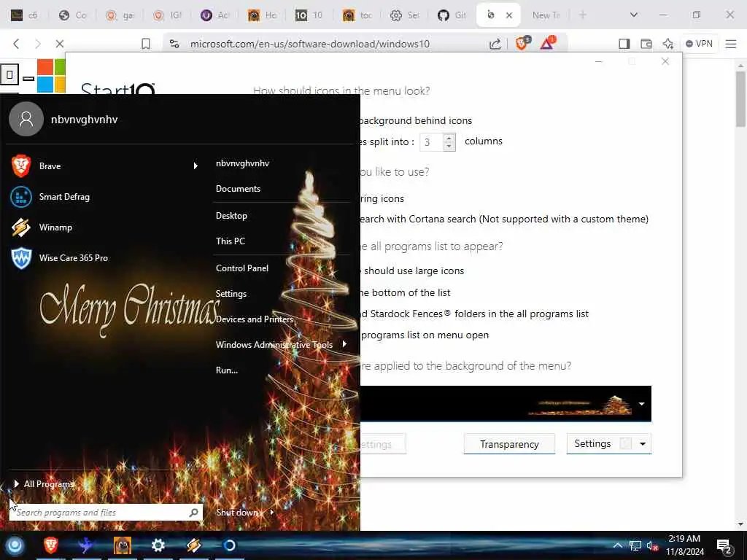Click the Run... entry
The width and height of the screenshot is (747, 560).
point(227,370)
